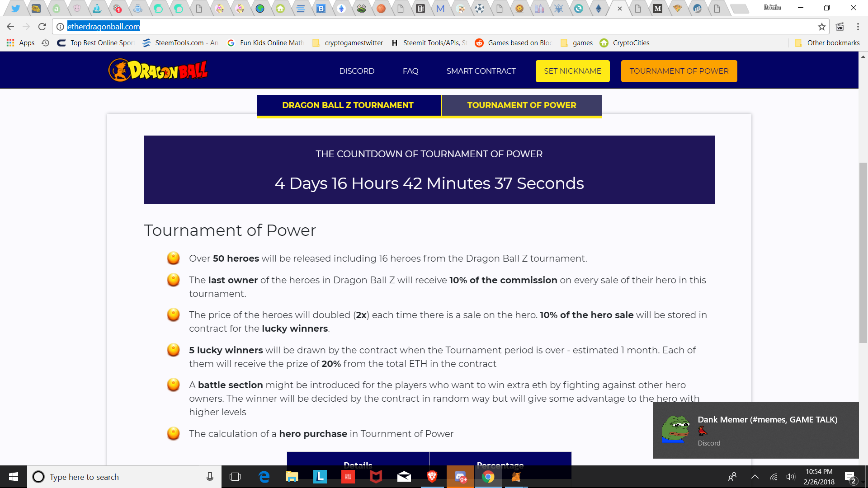Viewport: 868px width, 488px height.
Task: Open the Apps bookmarks shortcut
Action: pyautogui.click(x=20, y=43)
